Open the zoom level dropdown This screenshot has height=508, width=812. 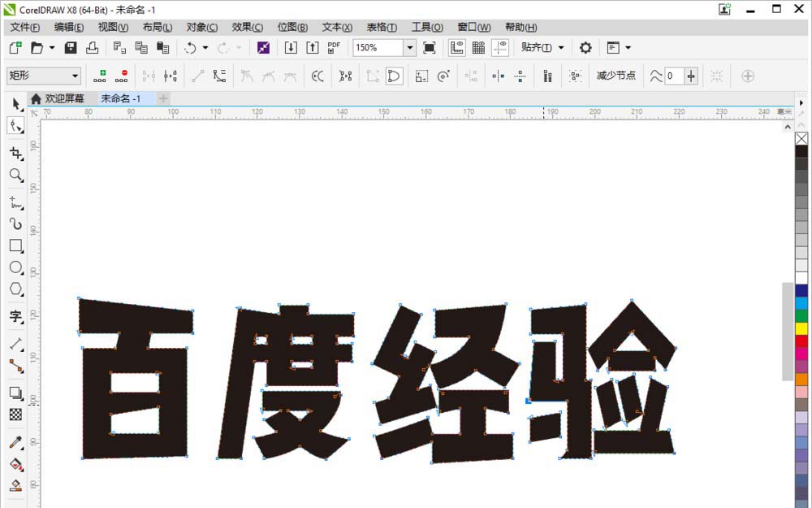pyautogui.click(x=410, y=48)
